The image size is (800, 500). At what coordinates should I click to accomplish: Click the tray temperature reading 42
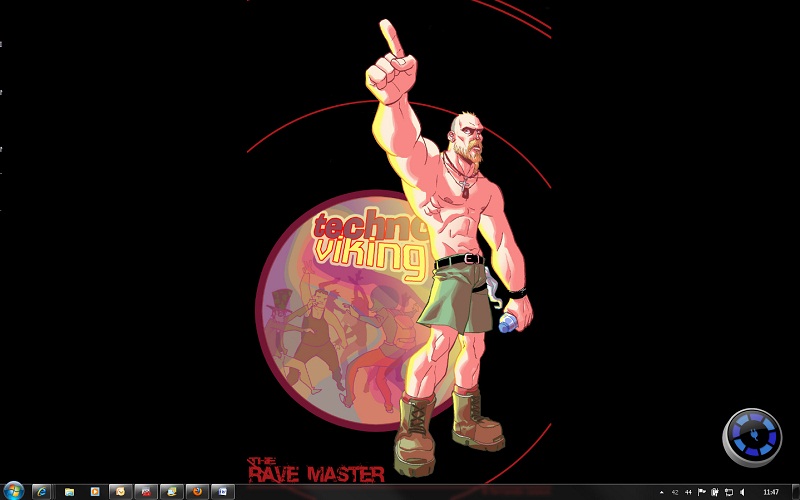(x=675, y=492)
